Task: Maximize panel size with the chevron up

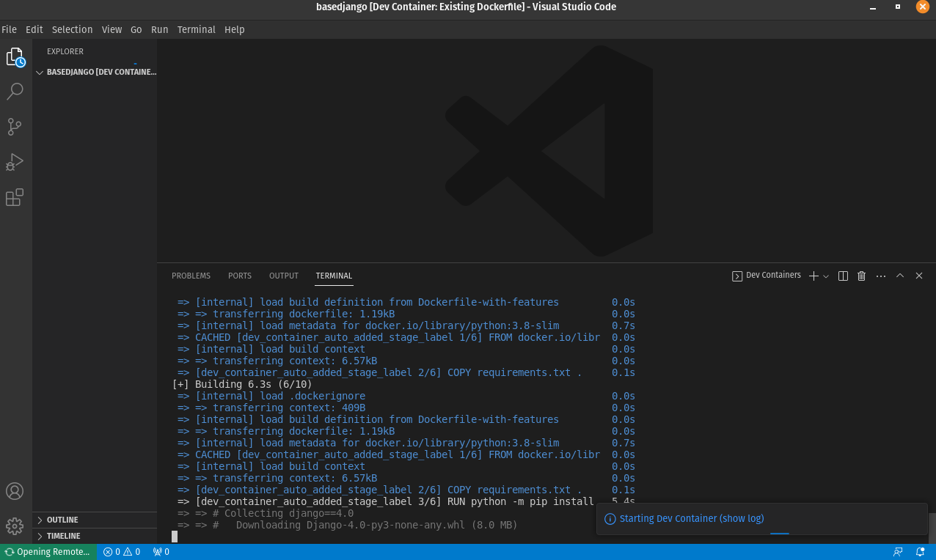Action: tap(899, 276)
